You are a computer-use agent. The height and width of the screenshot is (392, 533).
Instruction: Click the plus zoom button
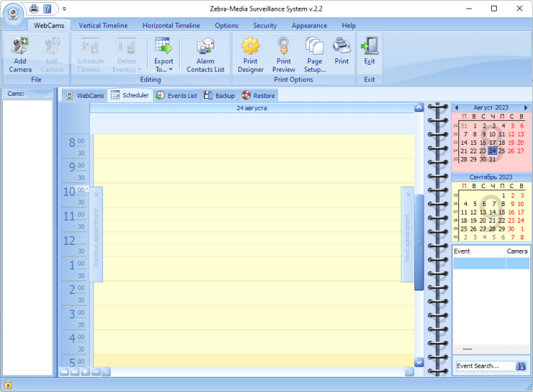click(85, 372)
